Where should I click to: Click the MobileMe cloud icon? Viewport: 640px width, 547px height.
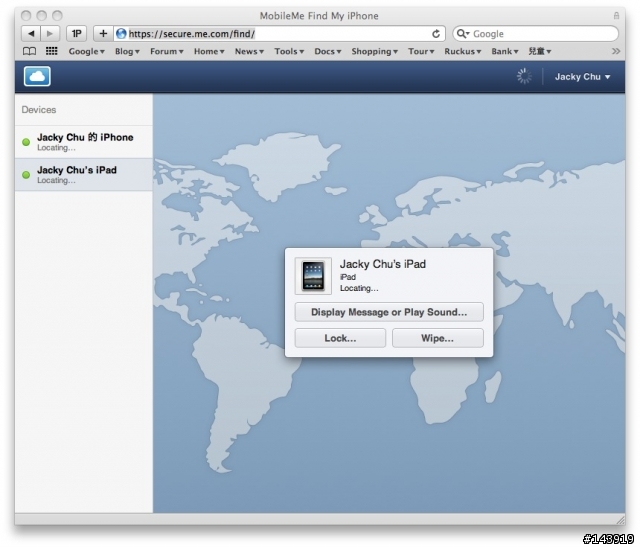point(37,76)
